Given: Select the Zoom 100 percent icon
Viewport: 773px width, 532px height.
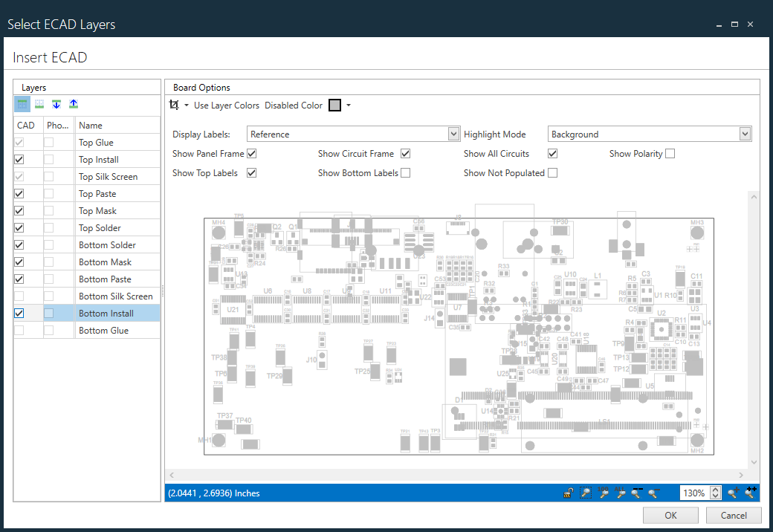Looking at the screenshot, I should coord(604,493).
